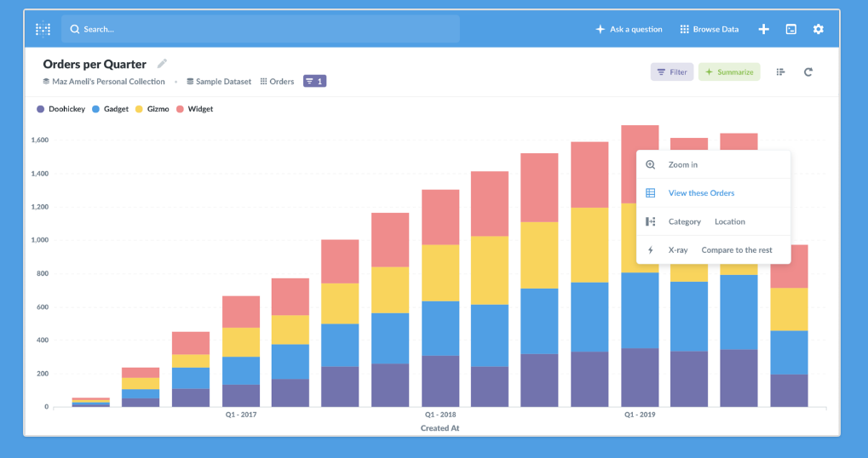Open the plus create-new icon
Viewport: 868px width, 458px height.
click(763, 29)
